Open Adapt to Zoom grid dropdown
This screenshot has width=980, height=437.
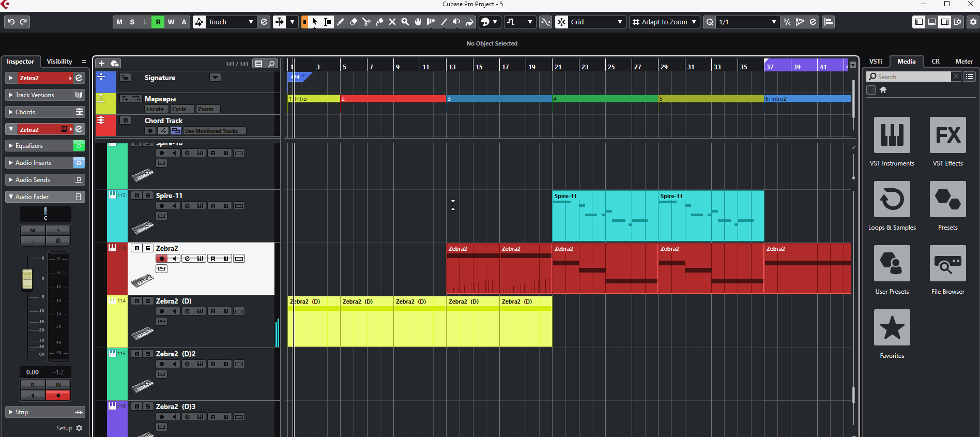click(664, 22)
